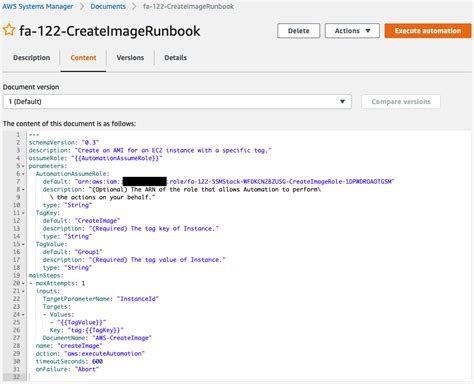This screenshot has height=384, width=474.
Task: View the Details tab
Action: pos(175,58)
